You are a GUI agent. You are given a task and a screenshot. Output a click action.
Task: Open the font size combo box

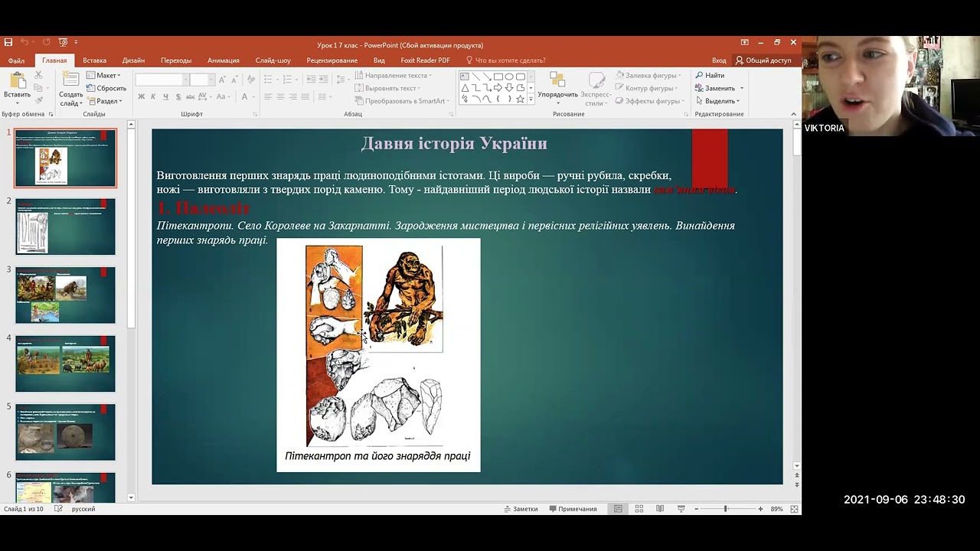[202, 80]
